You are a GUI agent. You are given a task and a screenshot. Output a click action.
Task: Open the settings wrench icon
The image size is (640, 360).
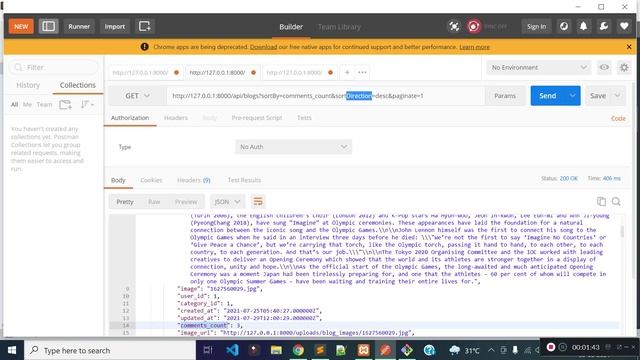(604, 27)
